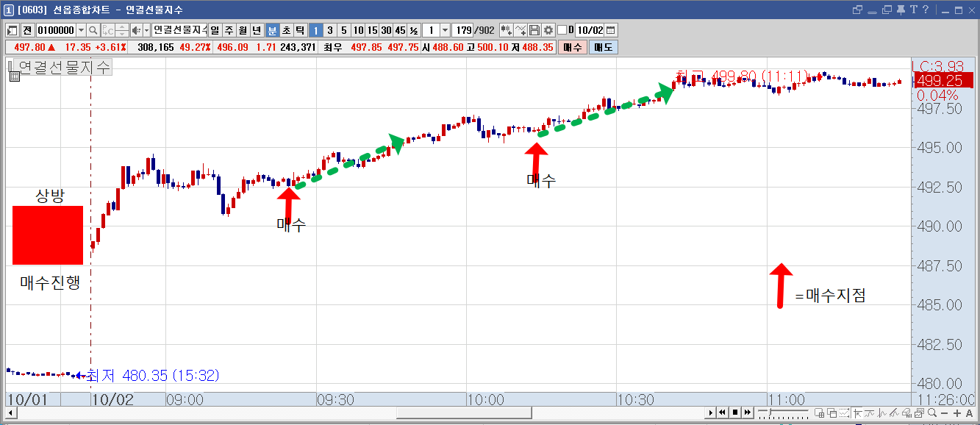Play the chart replay

tap(710, 413)
